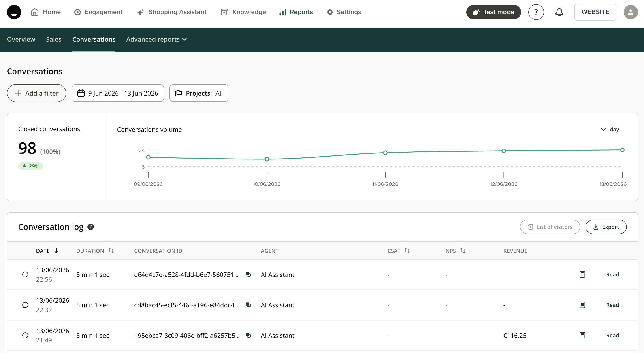Screen dimensions: 644x353
Task: Read the 13/06/2026 22:37 conversation
Action: 612,305
